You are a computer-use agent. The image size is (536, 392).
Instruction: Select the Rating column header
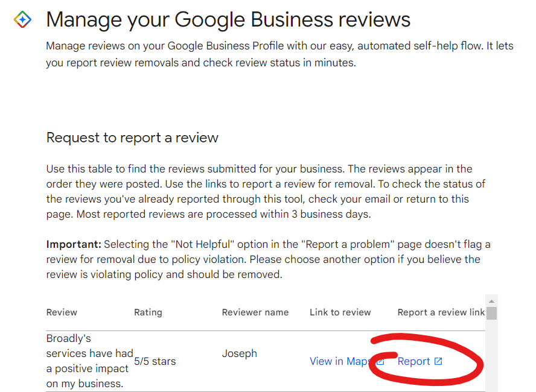[148, 312]
